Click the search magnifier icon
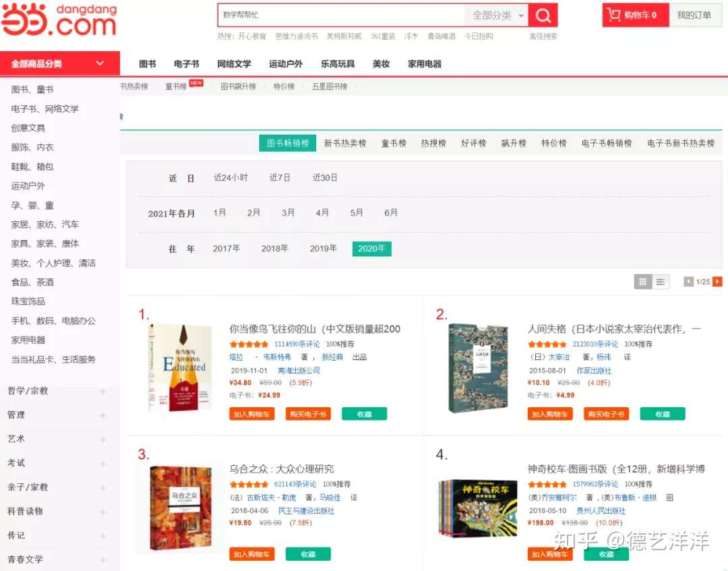 click(x=543, y=15)
